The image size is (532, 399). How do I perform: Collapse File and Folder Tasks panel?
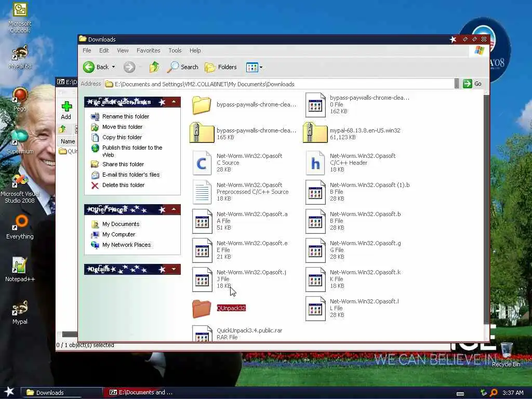point(174,102)
